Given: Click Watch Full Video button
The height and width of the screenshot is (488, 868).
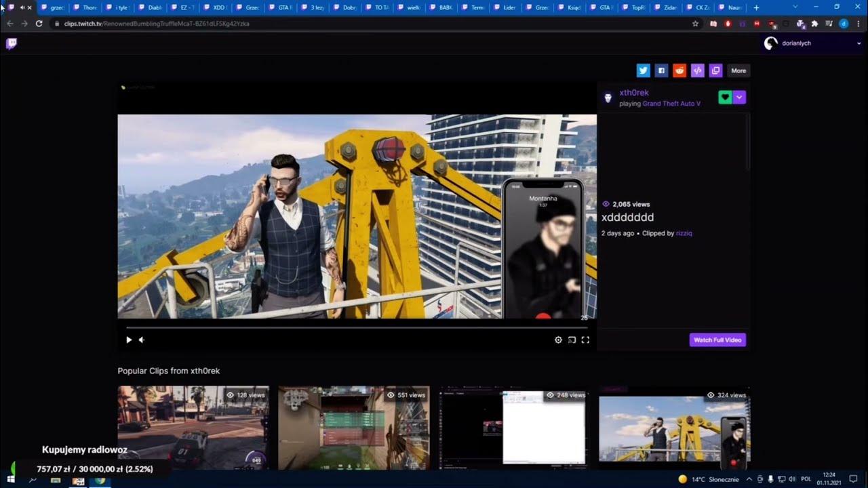Looking at the screenshot, I should coord(717,340).
